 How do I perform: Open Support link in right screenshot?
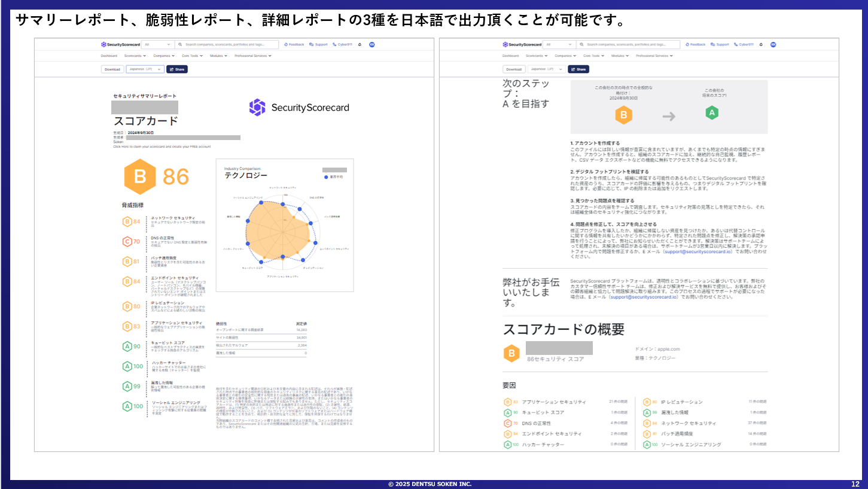[720, 44]
